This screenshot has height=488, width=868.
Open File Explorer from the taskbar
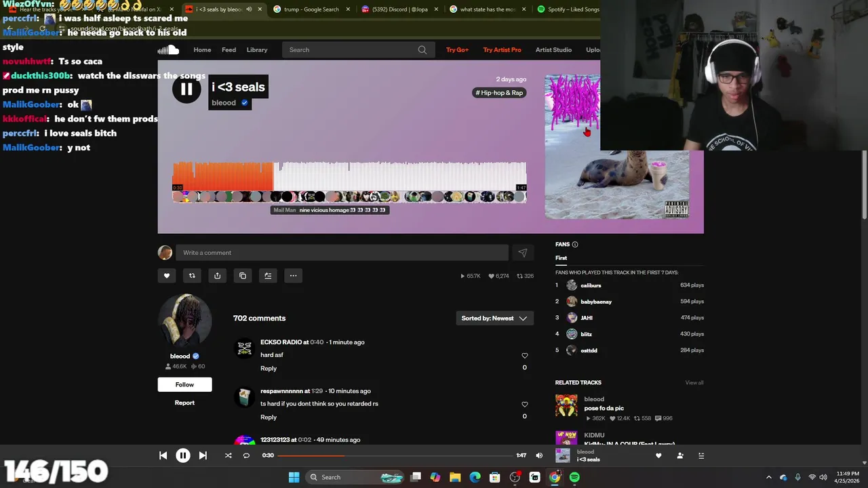click(455, 477)
